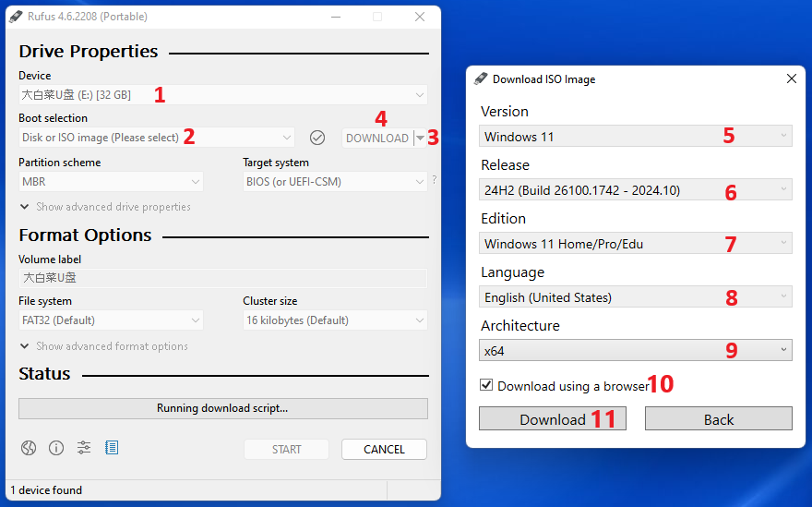Open the Boot selection dropdown

[x=156, y=138]
